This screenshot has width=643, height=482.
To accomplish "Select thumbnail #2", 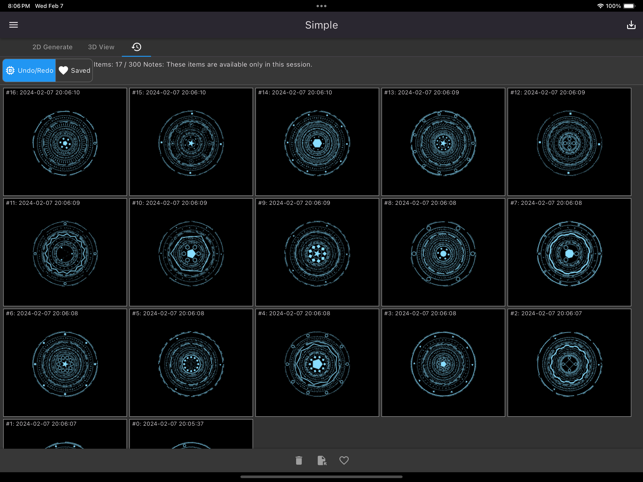I will point(569,363).
